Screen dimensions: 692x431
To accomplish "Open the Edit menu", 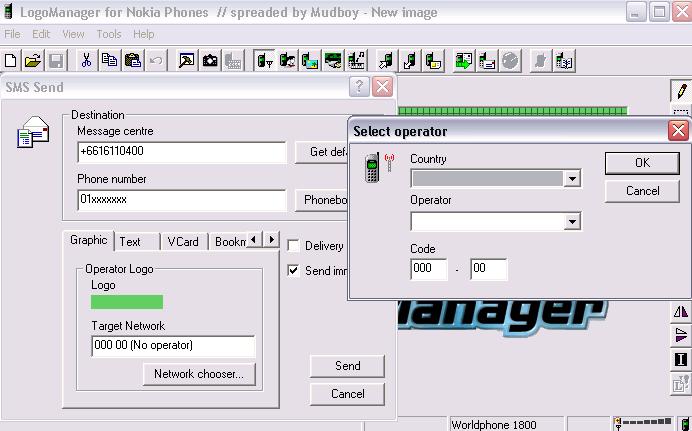I will click(41, 34).
